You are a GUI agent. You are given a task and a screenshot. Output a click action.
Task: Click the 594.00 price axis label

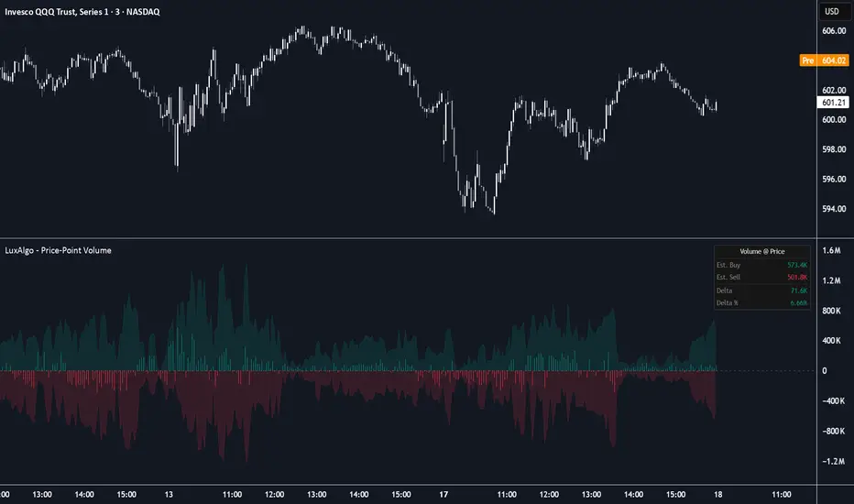(834, 209)
